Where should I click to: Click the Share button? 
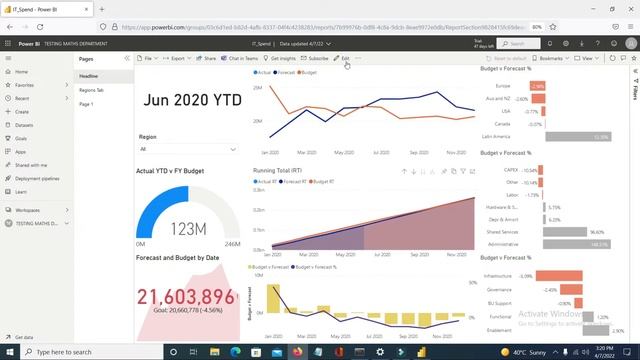tap(206, 58)
